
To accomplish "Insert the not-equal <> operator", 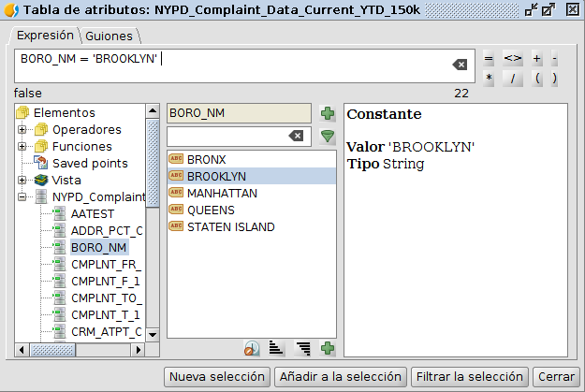I will [513, 58].
